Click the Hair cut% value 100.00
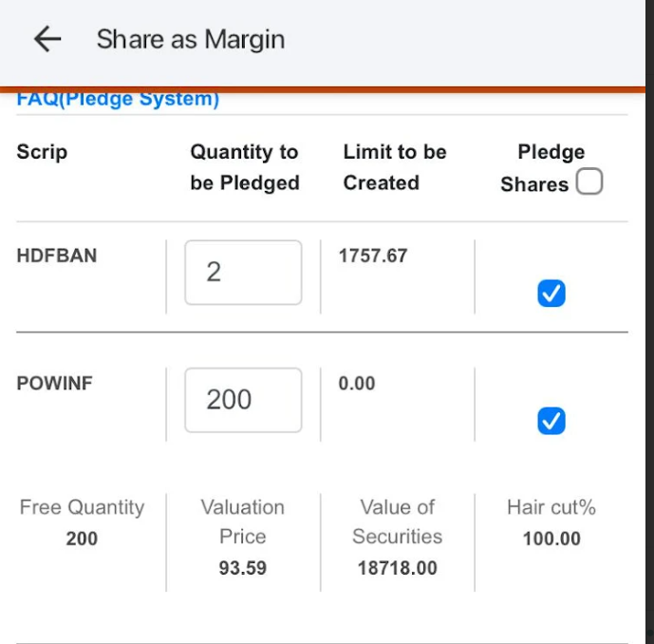The height and width of the screenshot is (644, 654). [x=551, y=539]
